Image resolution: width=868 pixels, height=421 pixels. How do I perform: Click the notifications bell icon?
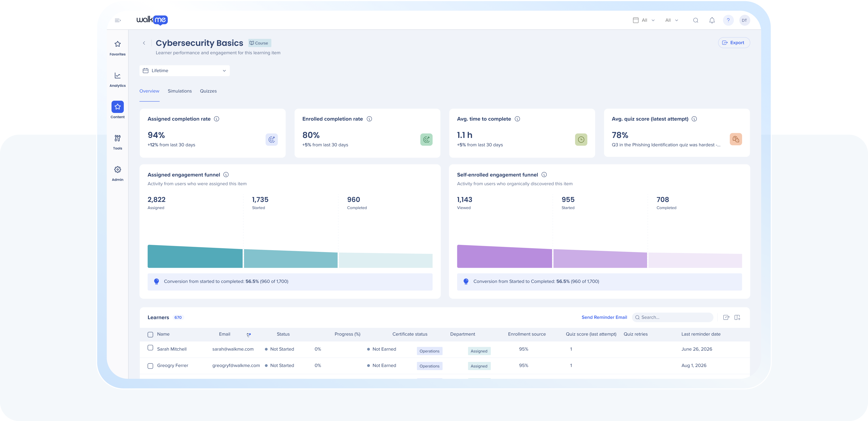point(712,20)
